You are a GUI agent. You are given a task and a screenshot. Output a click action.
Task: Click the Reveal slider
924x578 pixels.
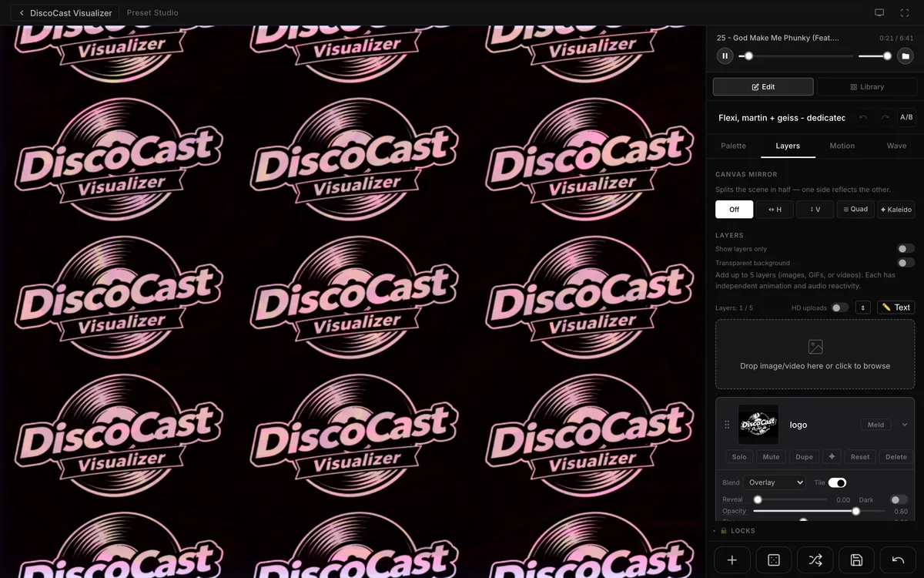point(790,499)
